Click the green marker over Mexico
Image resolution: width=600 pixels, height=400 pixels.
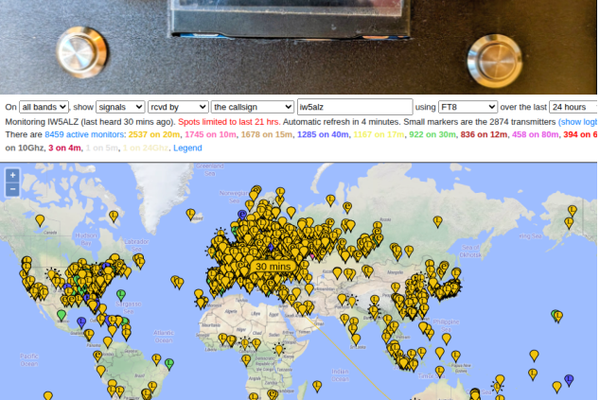(x=61, y=314)
